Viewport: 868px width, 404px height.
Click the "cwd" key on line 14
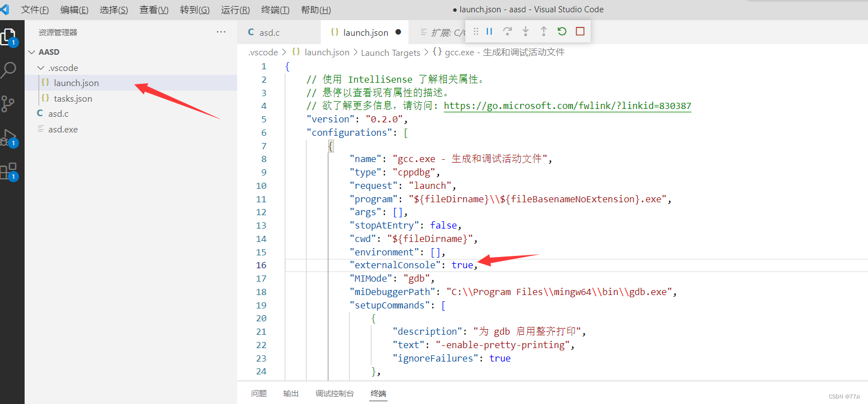coord(363,239)
